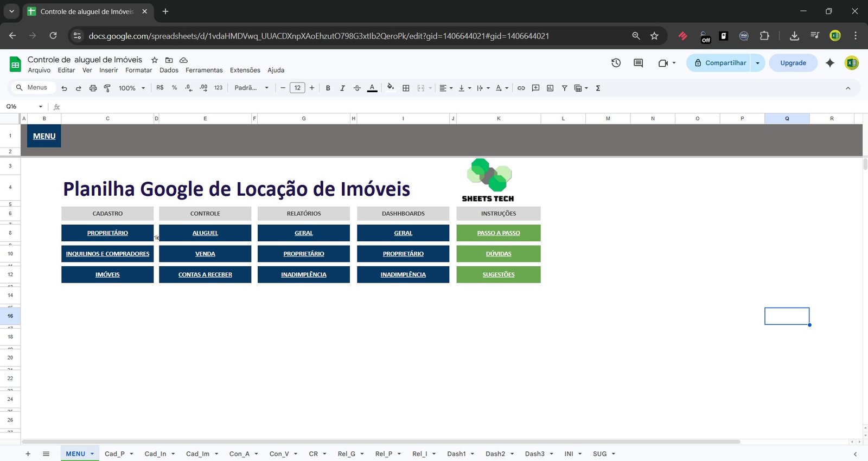Toggle strikethrough formatting
This screenshot has width=868, height=461.
357,88
